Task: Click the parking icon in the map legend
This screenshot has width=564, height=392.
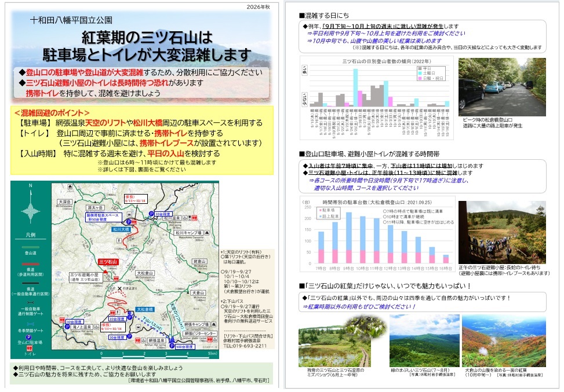Action: tap(29, 337)
